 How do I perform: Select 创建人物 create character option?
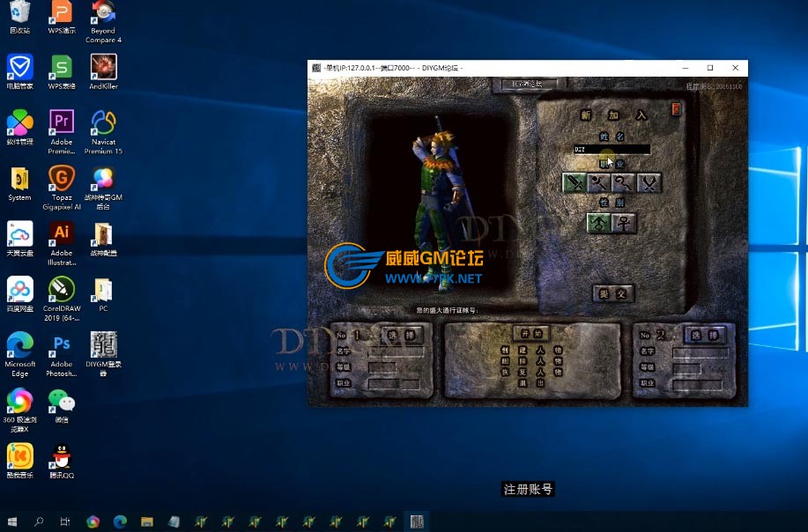[531, 350]
